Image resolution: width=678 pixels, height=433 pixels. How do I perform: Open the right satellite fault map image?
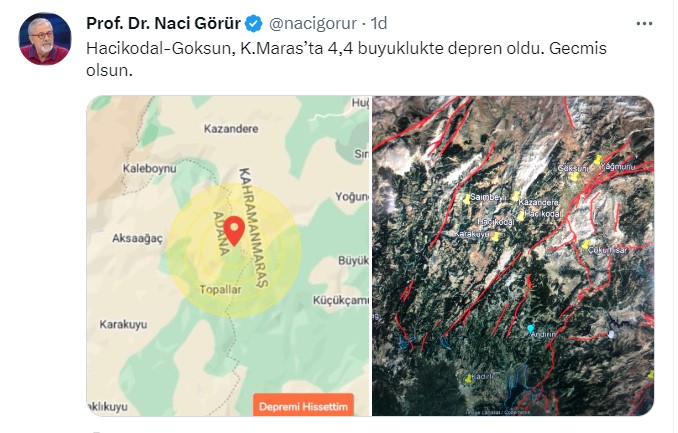click(513, 256)
